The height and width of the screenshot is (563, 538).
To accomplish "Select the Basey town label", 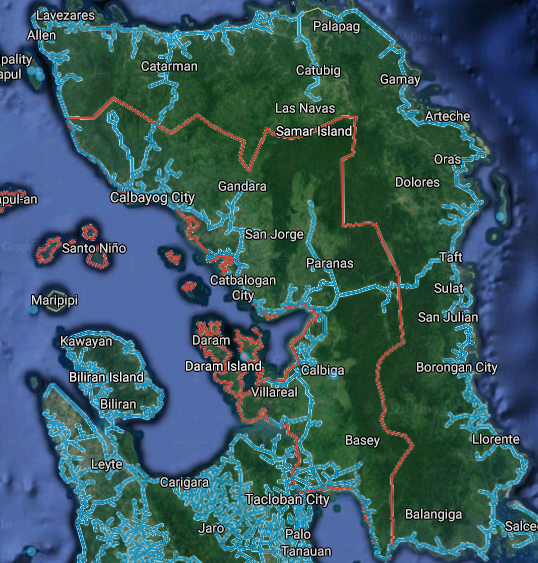I will coord(362,441).
